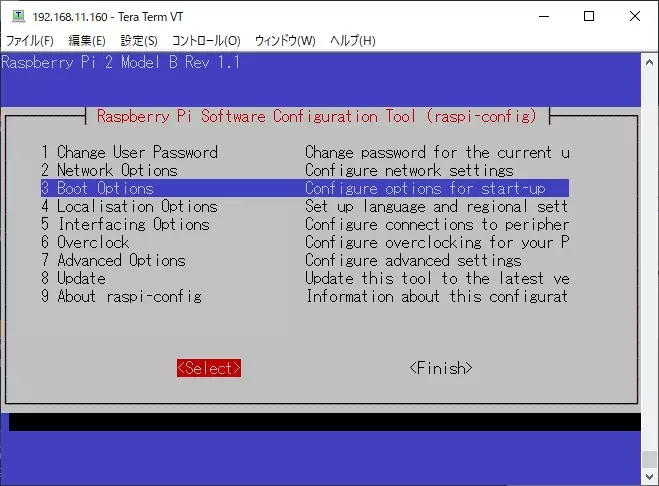Click scrollbar up arrow
The width and height of the screenshot is (659, 486).
coord(649,62)
